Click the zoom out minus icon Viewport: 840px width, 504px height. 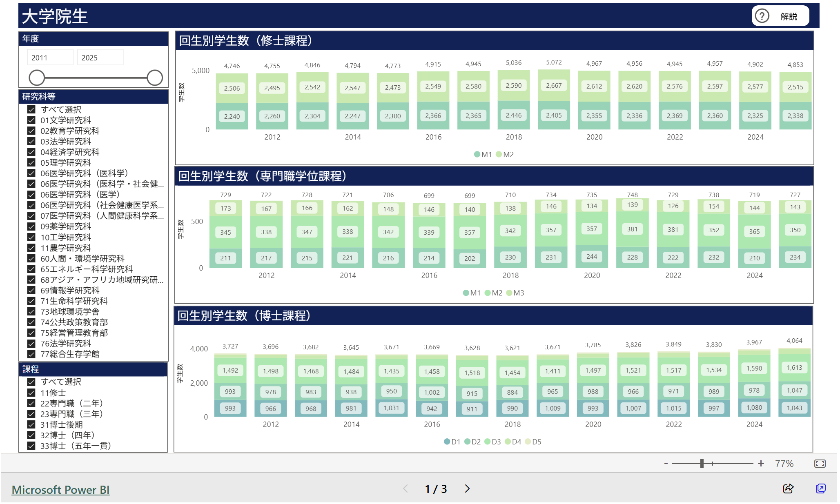tap(666, 464)
